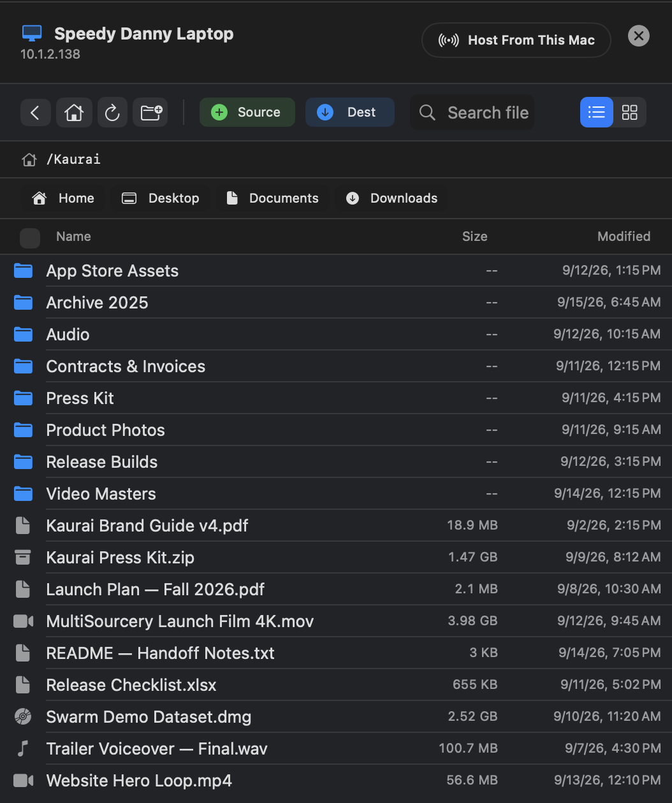Click the Product Photos folder icon
The image size is (672, 803).
24,430
